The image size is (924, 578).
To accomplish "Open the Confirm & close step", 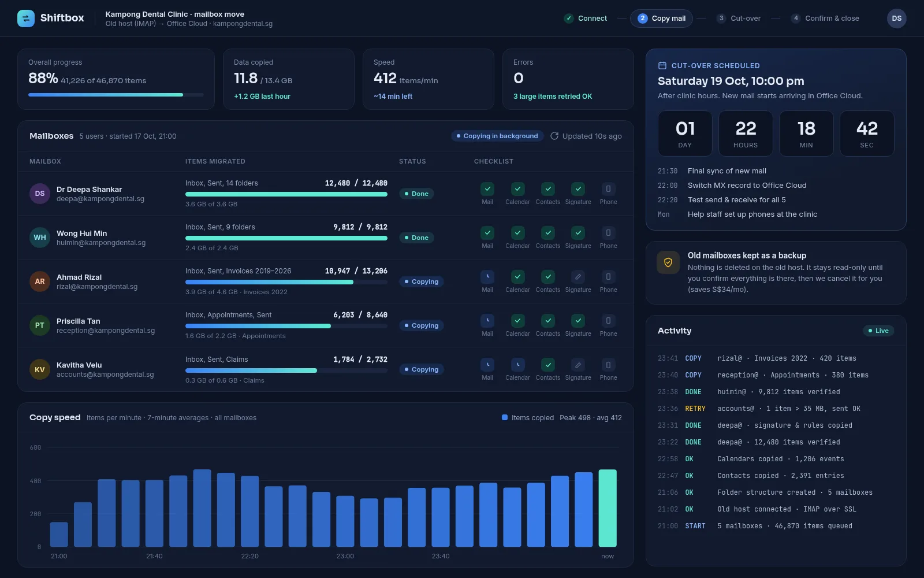I will coord(825,18).
